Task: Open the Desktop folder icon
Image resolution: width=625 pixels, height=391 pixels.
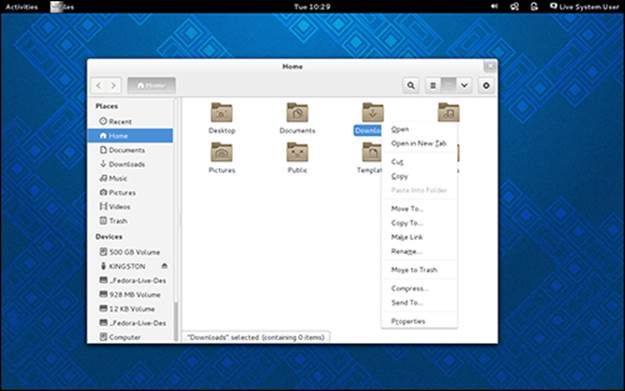Action: tap(222, 112)
